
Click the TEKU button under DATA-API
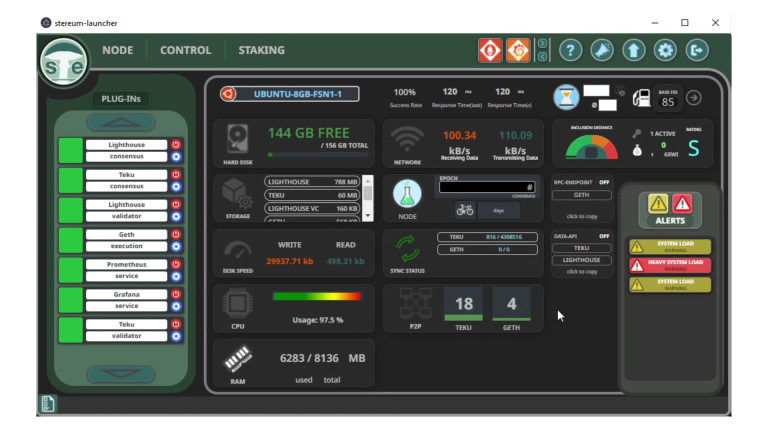[x=581, y=248]
